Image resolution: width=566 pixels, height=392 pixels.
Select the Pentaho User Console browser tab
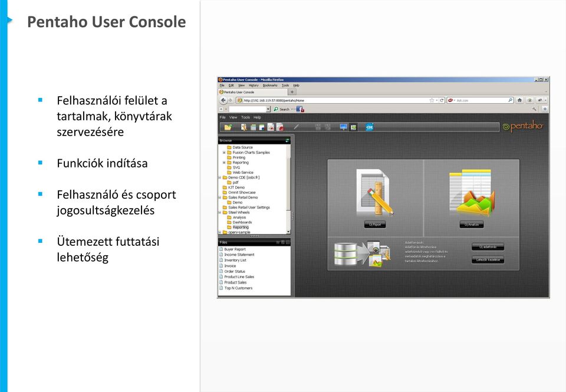pyautogui.click(x=253, y=92)
